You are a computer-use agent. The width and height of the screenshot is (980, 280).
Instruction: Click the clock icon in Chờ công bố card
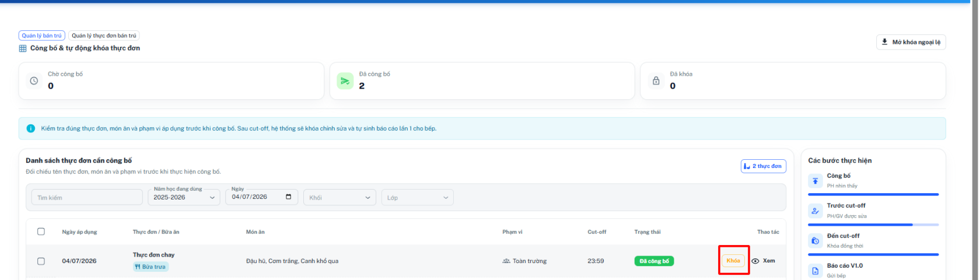coord(34,80)
